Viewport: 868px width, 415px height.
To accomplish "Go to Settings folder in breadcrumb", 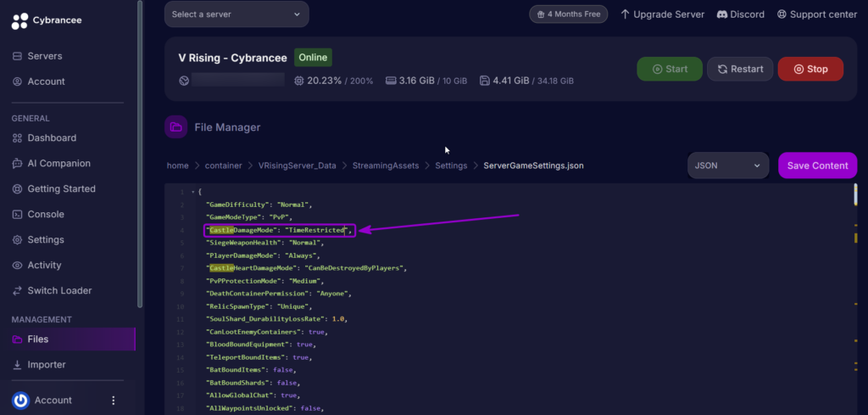I will [451, 165].
